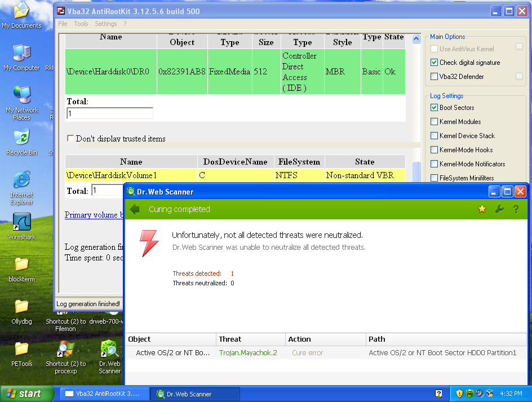The image size is (532, 402).
Task: Open the wrench settings icon in Dr.Web Scanner
Action: pos(499,209)
